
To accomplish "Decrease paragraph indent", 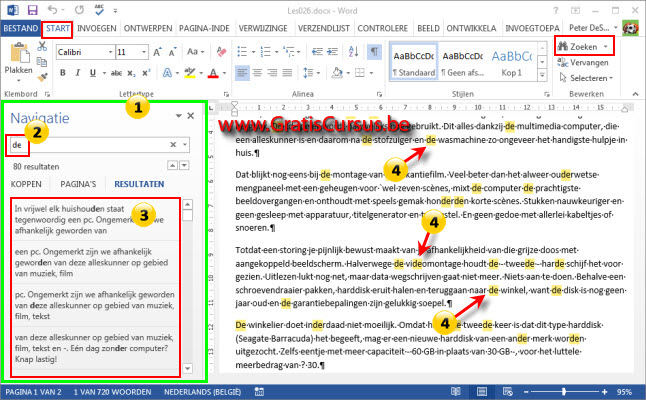I will point(317,51).
